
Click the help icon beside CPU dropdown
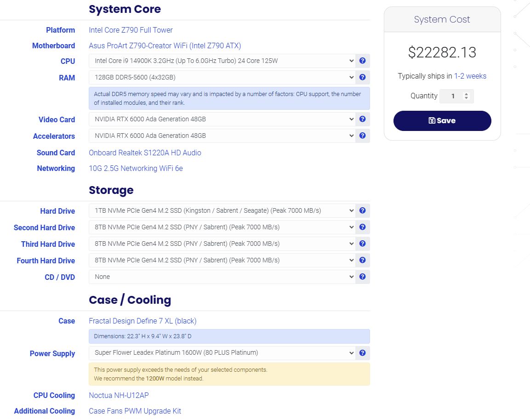click(x=362, y=61)
